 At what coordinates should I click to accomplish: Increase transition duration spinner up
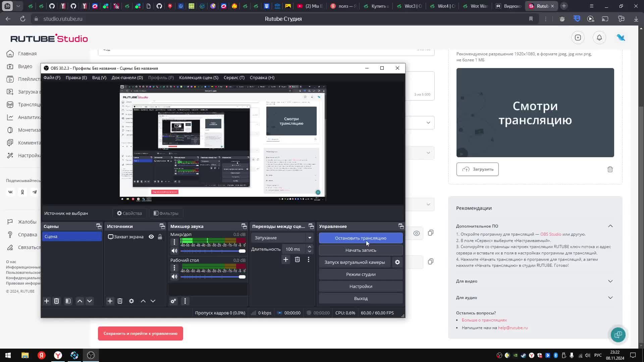click(309, 247)
